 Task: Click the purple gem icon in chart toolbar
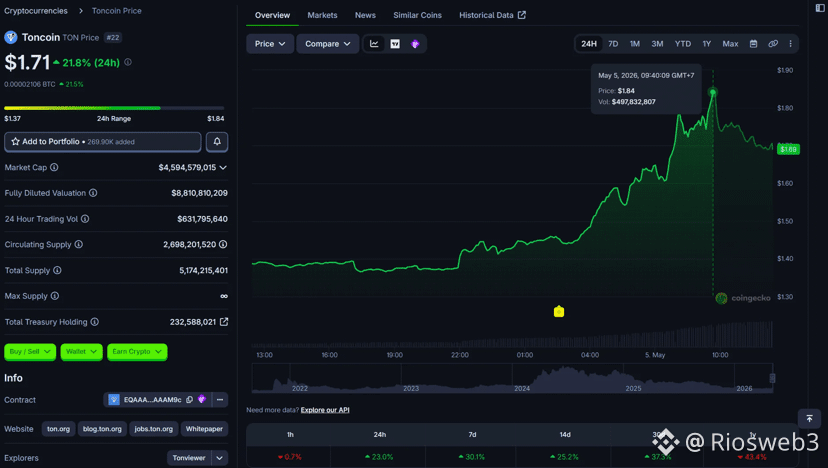415,44
